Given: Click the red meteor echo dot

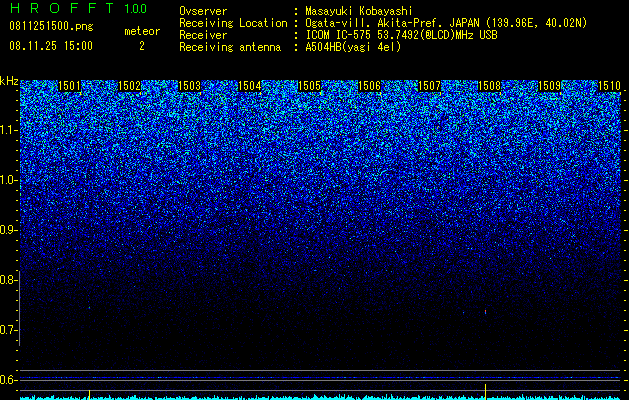Looking at the screenshot, I should point(485,311).
